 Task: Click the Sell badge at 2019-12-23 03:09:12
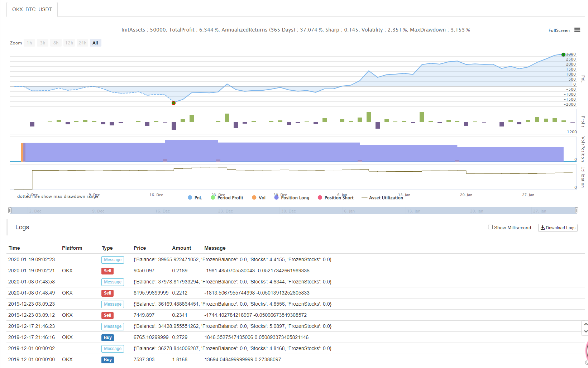(107, 315)
